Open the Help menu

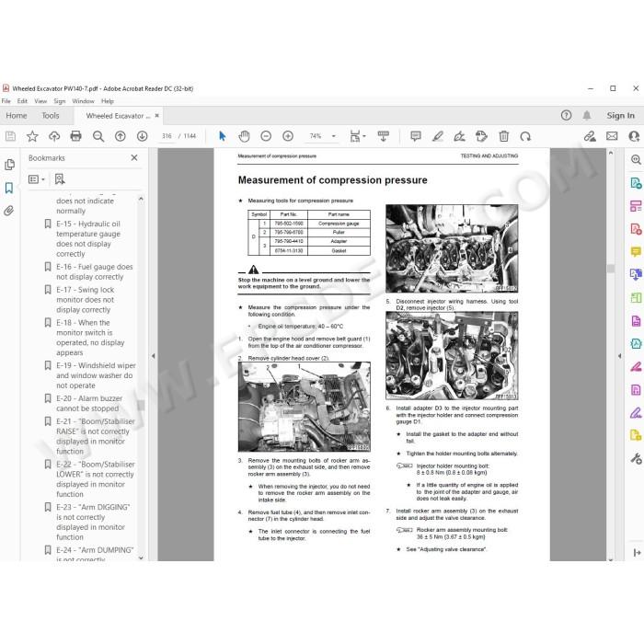(x=108, y=101)
